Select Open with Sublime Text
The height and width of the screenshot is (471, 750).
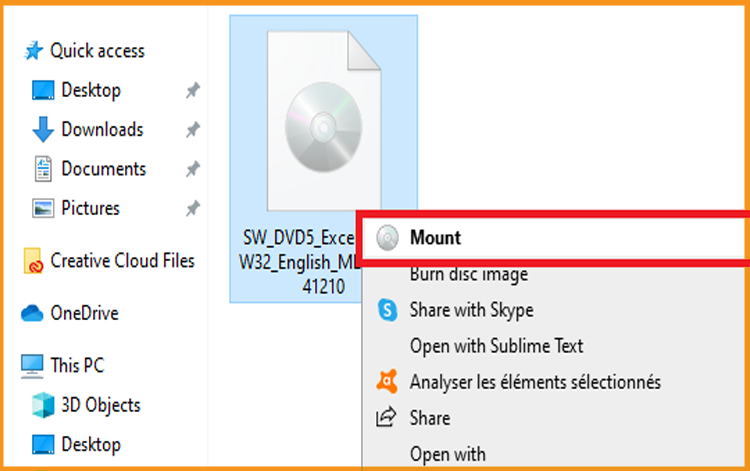pyautogui.click(x=496, y=346)
